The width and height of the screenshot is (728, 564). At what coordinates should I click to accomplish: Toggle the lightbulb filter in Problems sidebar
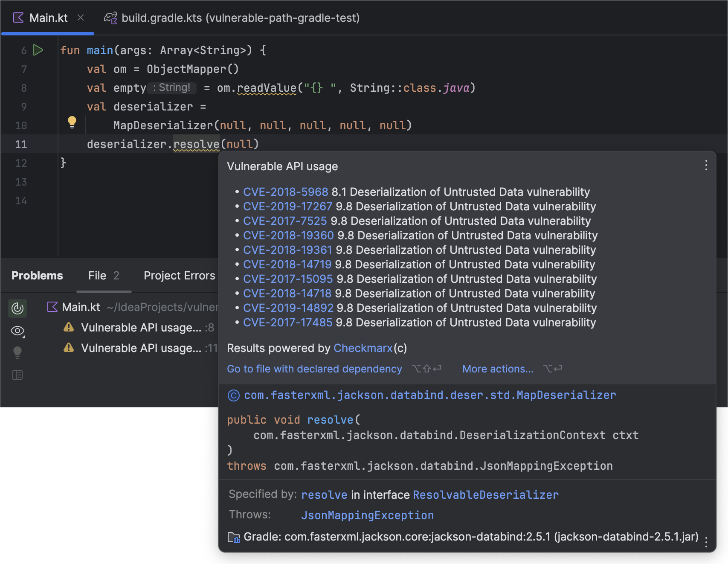tap(17, 352)
